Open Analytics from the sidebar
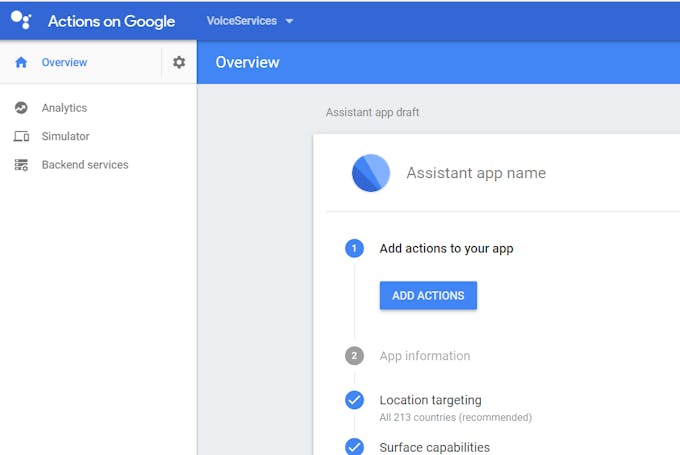Viewport: 680px width, 455px height. (x=64, y=108)
